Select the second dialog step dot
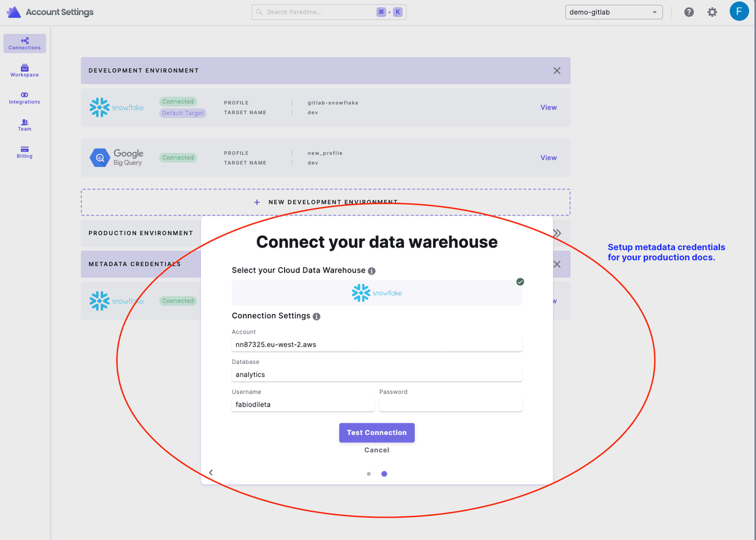756x540 pixels. (x=384, y=474)
